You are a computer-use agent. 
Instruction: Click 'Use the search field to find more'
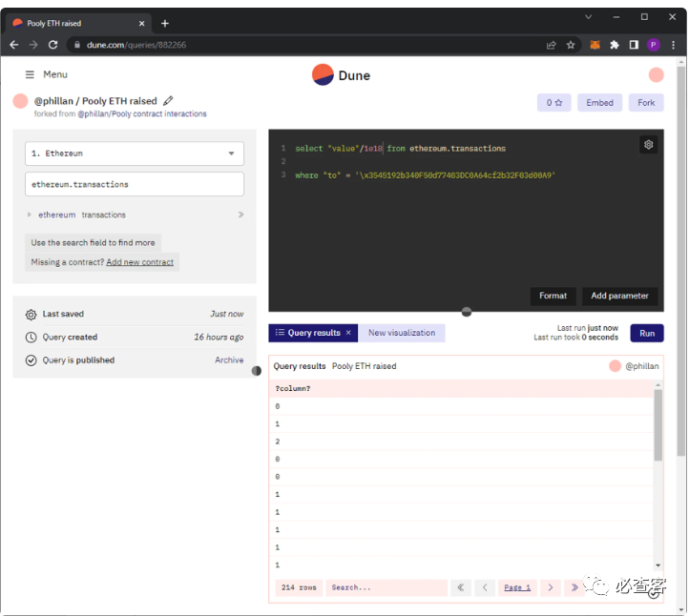[x=93, y=243]
